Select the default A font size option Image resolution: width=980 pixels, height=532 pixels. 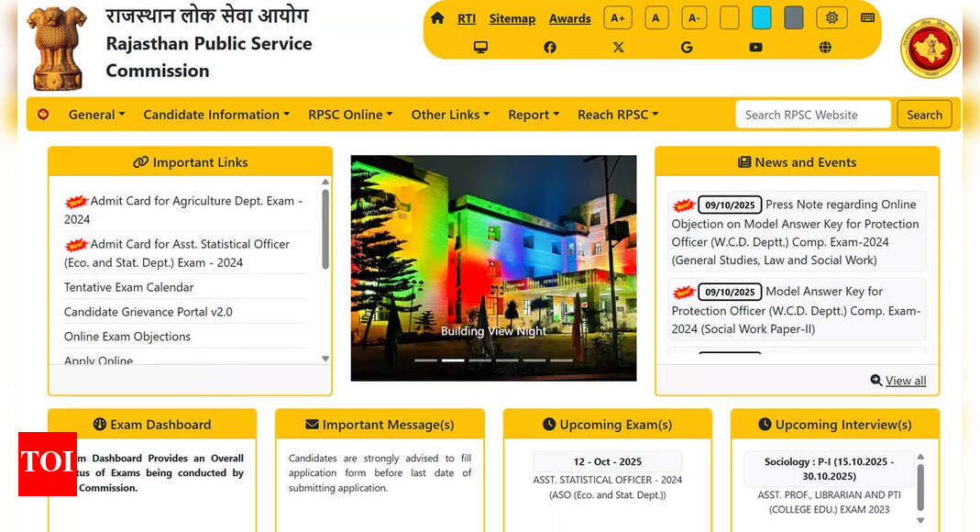click(x=656, y=17)
